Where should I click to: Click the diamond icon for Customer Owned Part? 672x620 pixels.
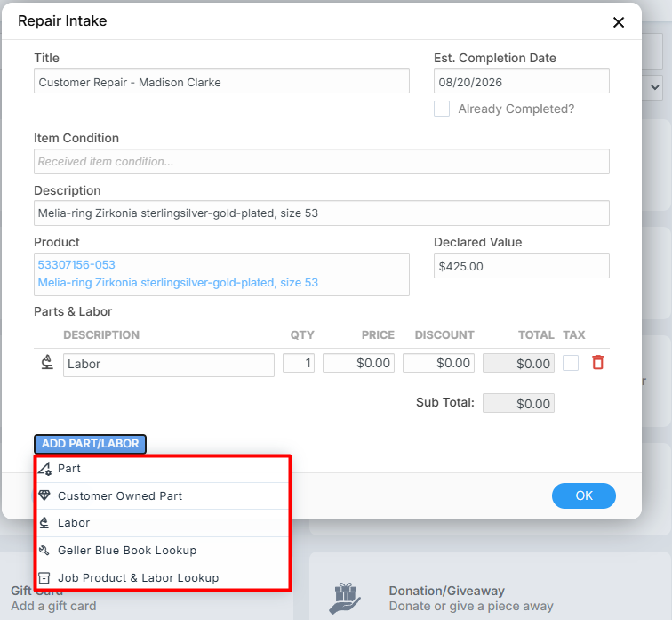44,495
